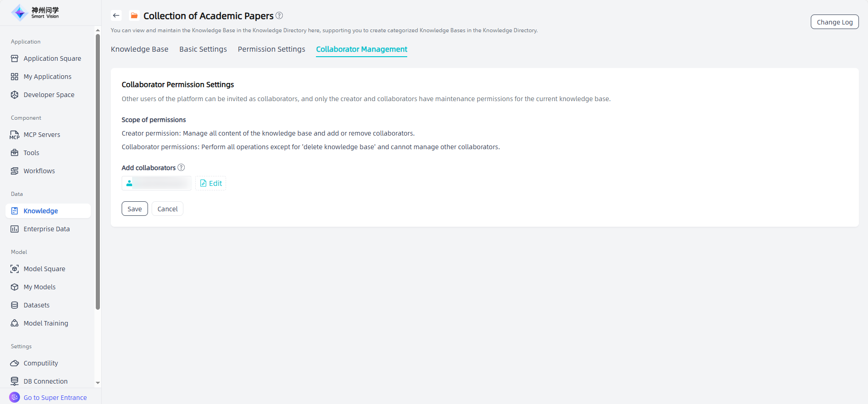This screenshot has width=868, height=404.
Task: Open Application Square from the sidebar
Action: click(x=52, y=58)
